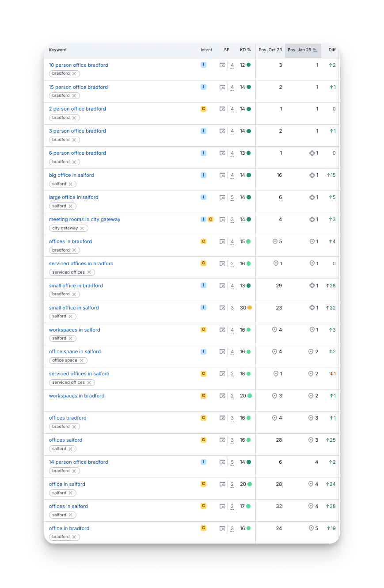Click the Pos. Oct 23 column header
This screenshot has height=588, width=384.
(270, 50)
